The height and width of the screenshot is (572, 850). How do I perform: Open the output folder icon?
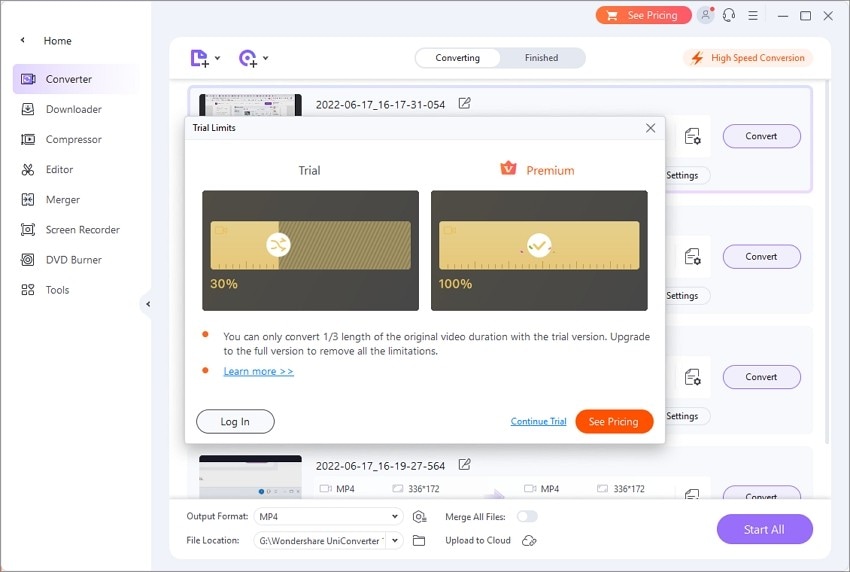pos(419,541)
